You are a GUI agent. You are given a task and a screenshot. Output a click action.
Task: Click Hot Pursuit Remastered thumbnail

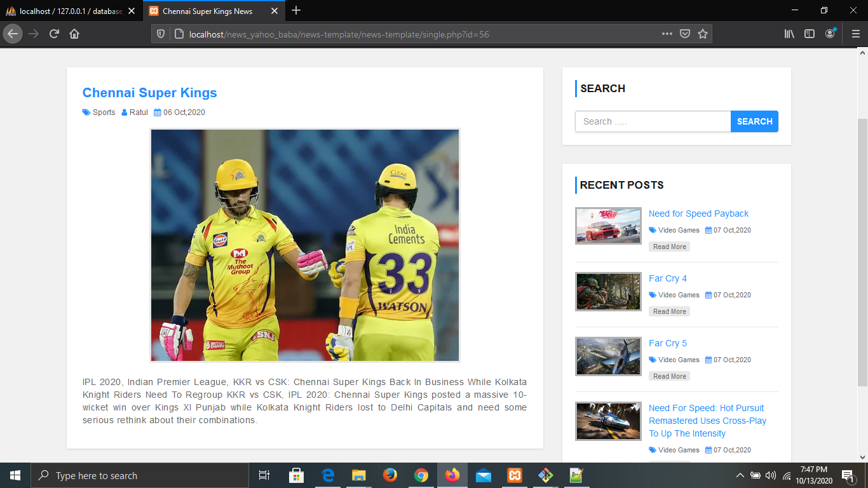pos(608,421)
